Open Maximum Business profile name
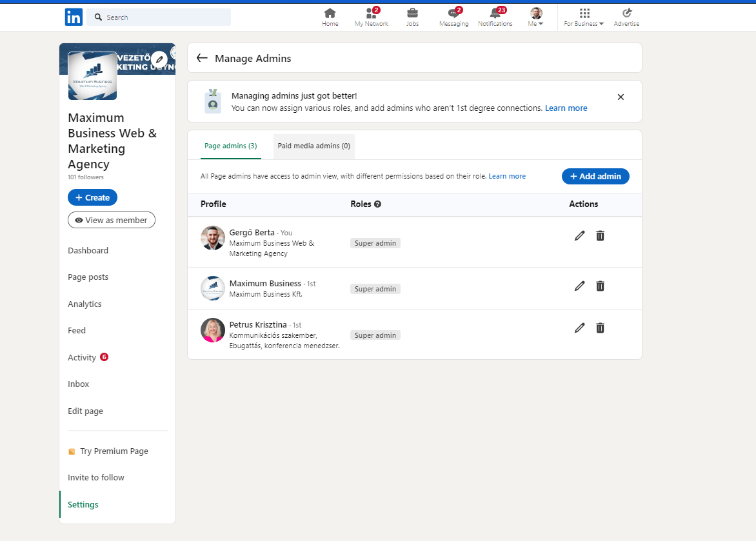Image resolution: width=756 pixels, height=541 pixels. tap(265, 284)
